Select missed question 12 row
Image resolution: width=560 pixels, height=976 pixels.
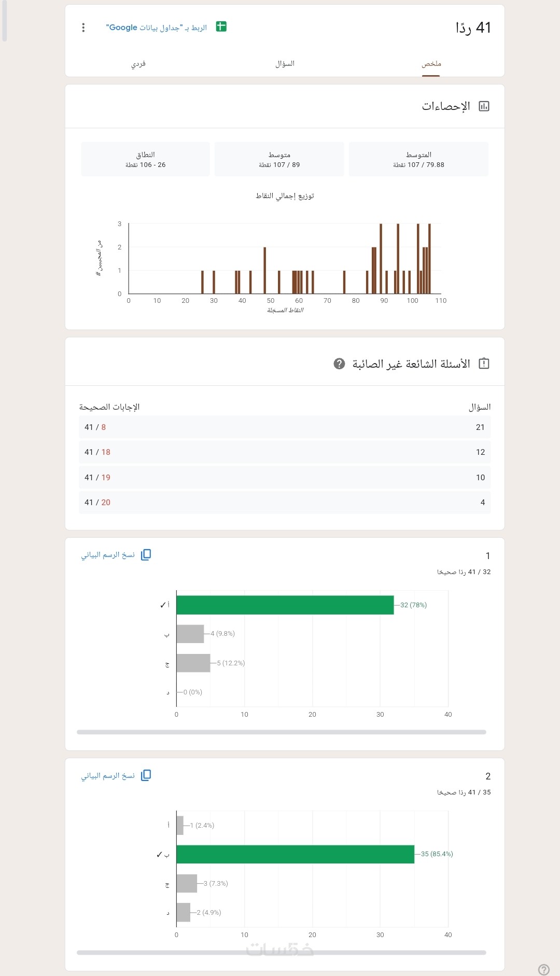tap(285, 452)
